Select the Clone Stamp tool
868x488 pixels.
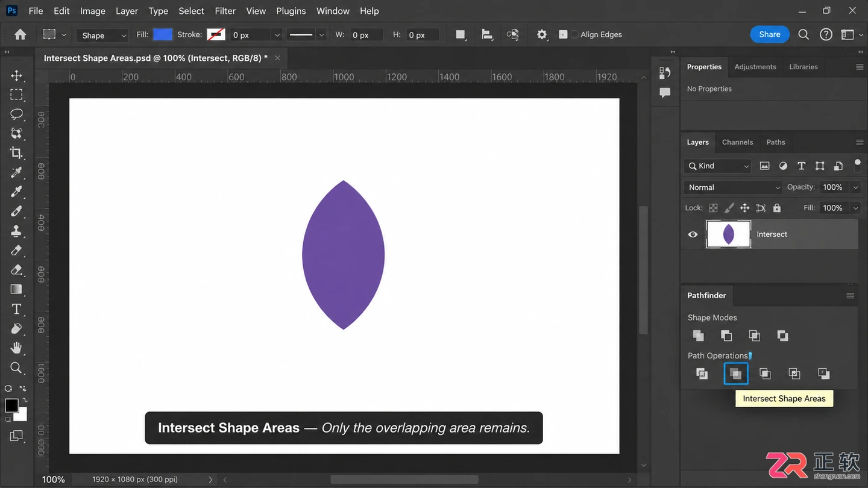pos(17,231)
